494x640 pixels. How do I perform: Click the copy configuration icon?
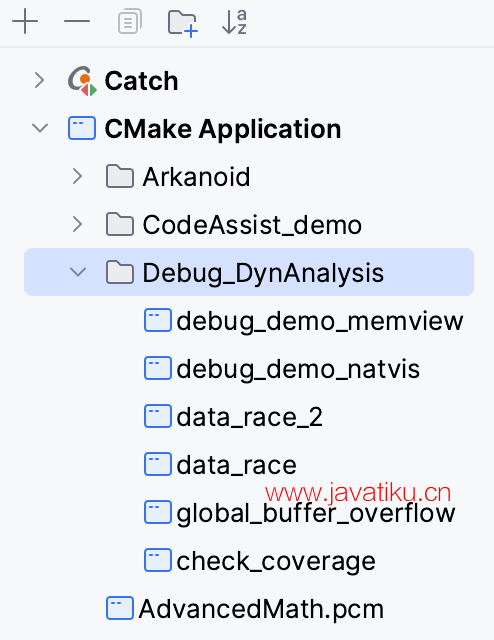130,21
